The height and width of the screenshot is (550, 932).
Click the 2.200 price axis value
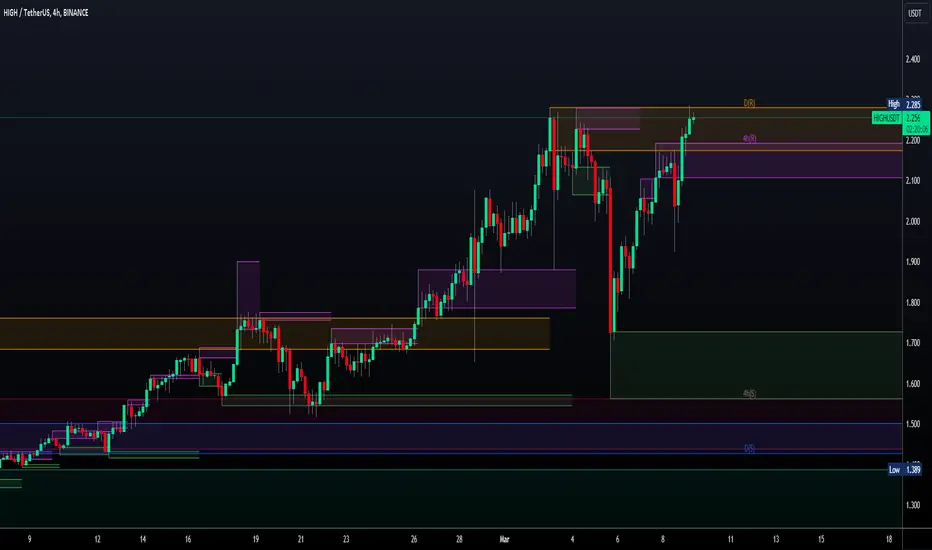pos(912,140)
